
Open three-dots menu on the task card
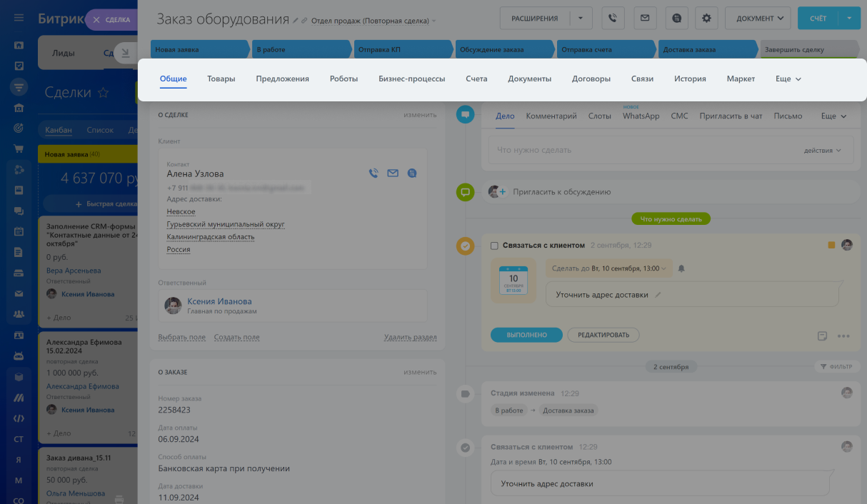click(843, 336)
